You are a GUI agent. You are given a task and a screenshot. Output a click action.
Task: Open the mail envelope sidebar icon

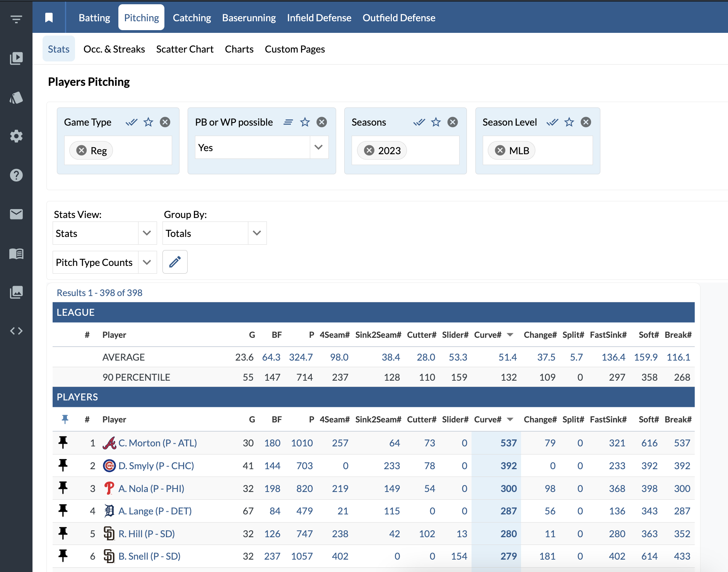tap(16, 214)
